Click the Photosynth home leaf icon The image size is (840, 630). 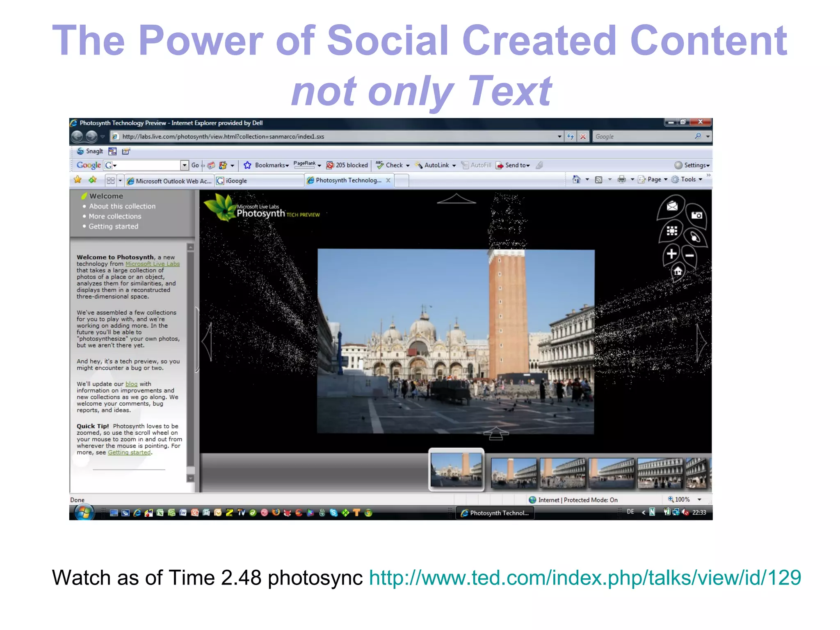pyautogui.click(x=678, y=271)
